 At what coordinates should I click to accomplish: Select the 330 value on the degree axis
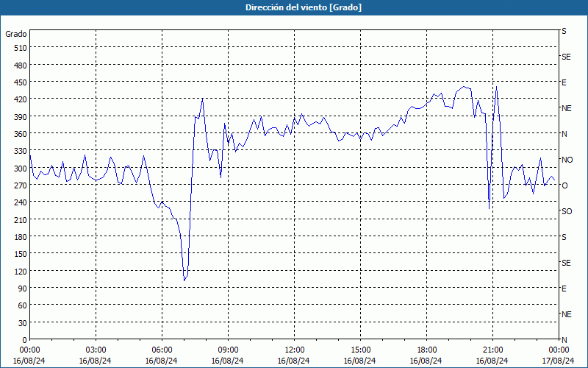pos(21,151)
